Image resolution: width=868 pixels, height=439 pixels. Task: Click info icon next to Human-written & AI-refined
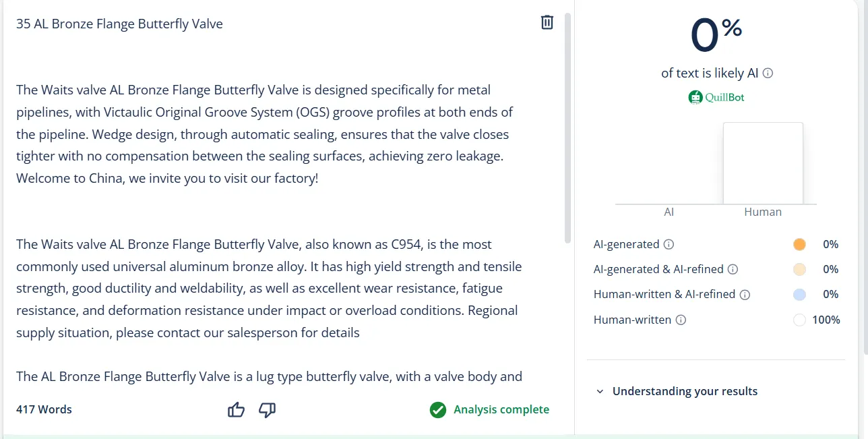[745, 295]
